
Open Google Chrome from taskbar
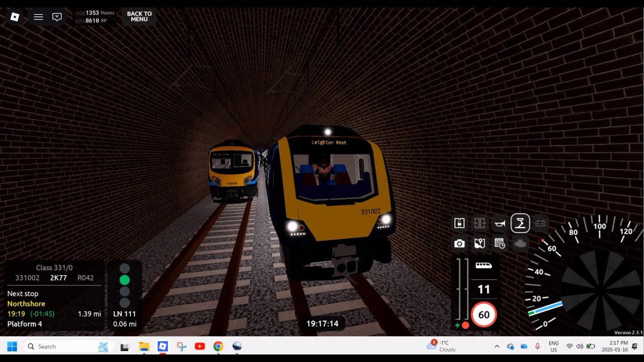click(218, 346)
